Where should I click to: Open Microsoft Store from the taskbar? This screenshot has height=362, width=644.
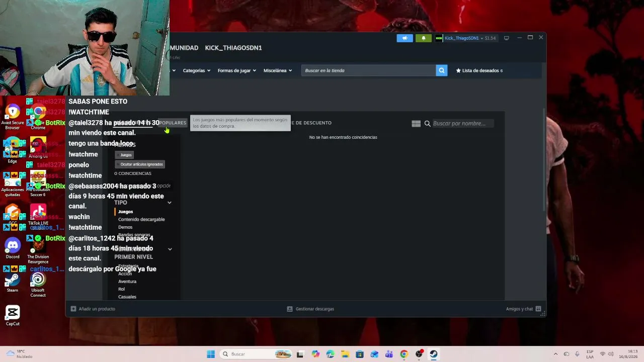(x=360, y=354)
